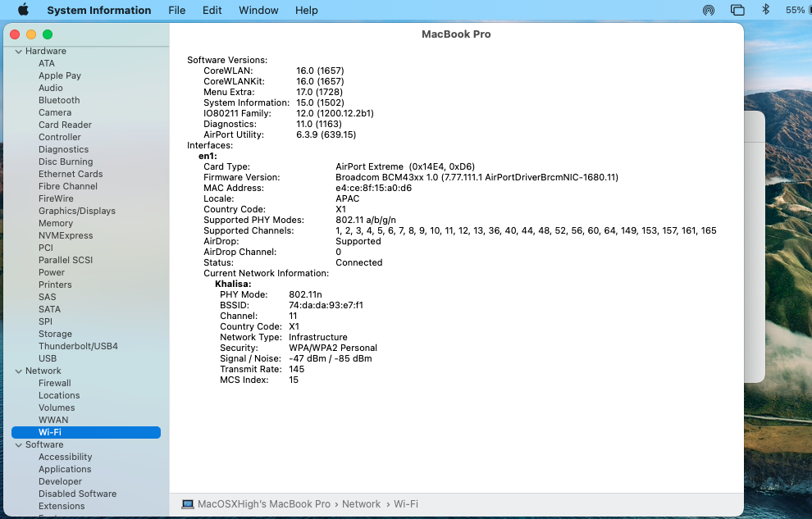Select WWAN under Network
Viewport: 812px width, 519px height.
[53, 420]
